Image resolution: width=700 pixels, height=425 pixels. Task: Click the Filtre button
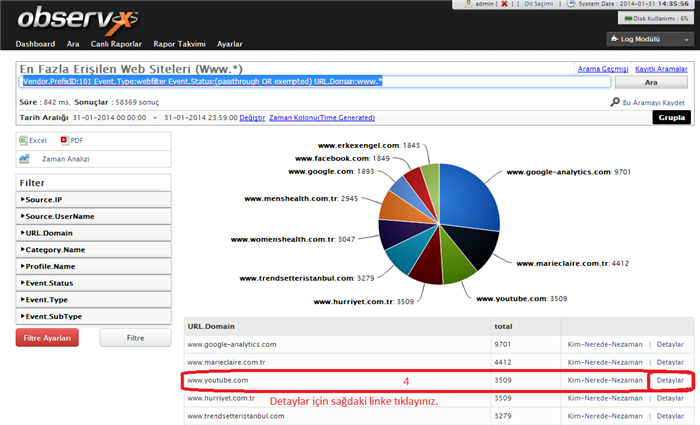click(135, 338)
